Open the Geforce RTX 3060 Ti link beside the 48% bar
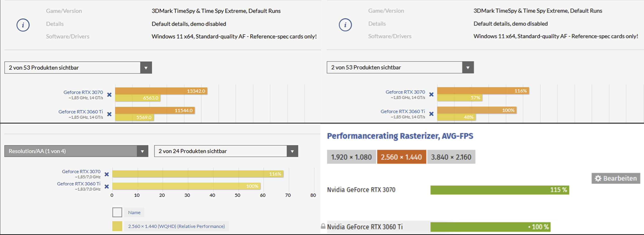Image resolution: width=644 pixels, height=235 pixels. 403,111
